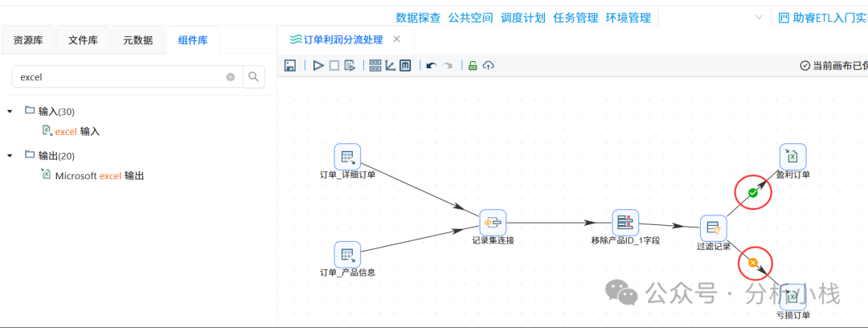Click the magnifier search button
The image size is (868, 328).
pos(253,77)
